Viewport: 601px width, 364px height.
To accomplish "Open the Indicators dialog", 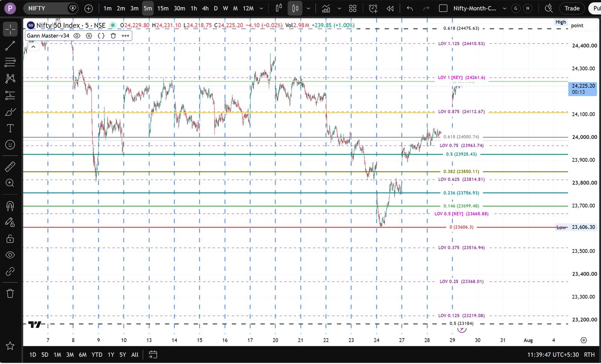I will (x=326, y=8).
